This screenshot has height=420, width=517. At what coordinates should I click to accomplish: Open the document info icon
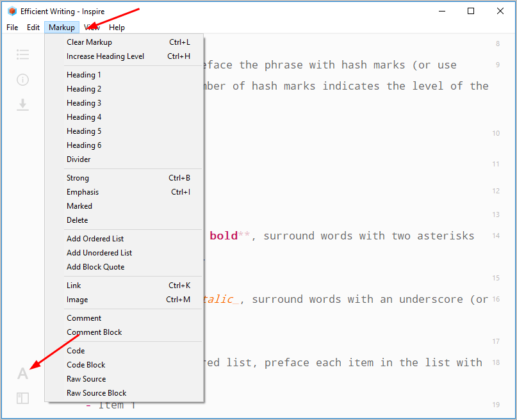tap(23, 79)
